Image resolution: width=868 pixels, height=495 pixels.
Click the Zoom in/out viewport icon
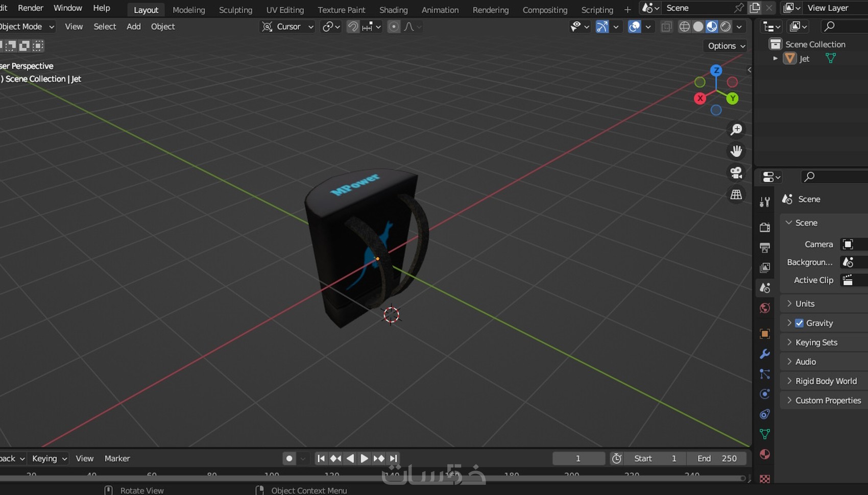[x=736, y=130]
